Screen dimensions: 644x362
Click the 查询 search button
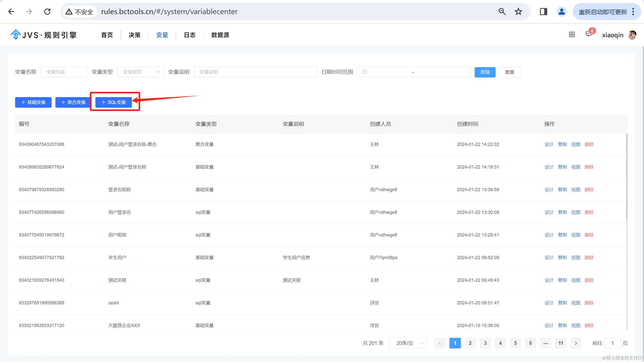tap(485, 72)
